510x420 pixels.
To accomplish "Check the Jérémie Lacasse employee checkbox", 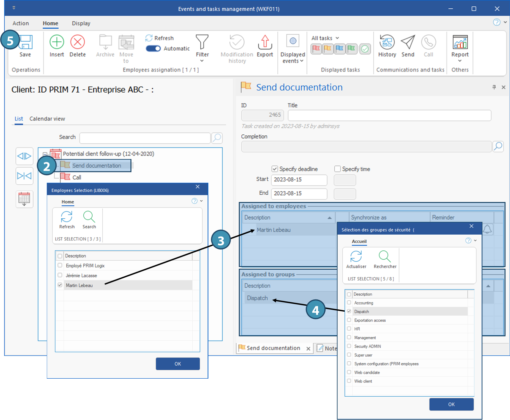I will (60, 275).
